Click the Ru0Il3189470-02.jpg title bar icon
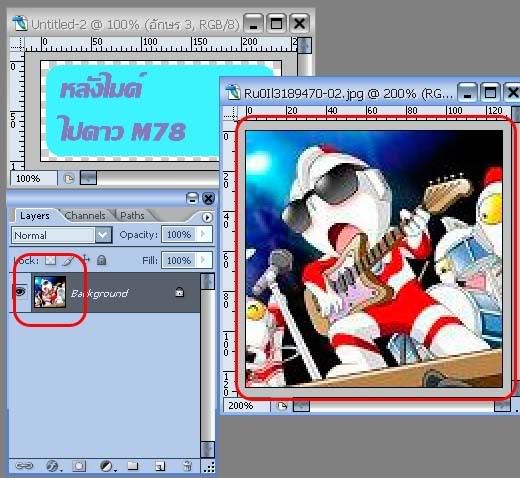Screen dimensions: 520x478 [x=233, y=92]
